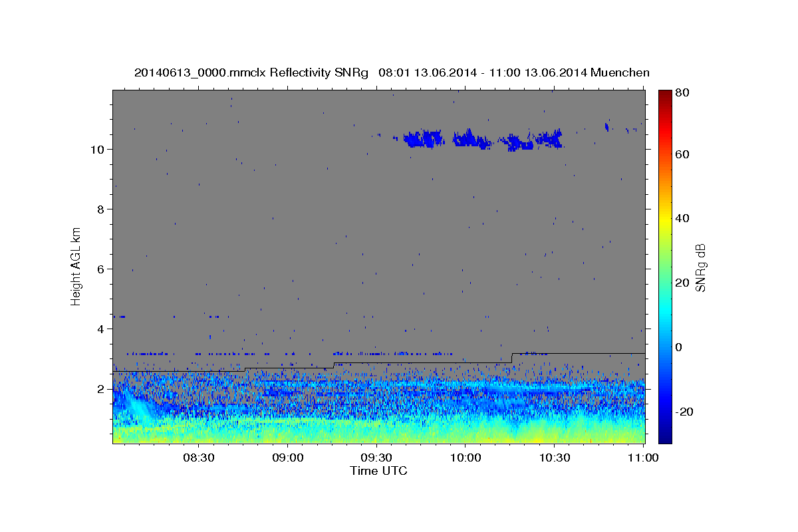Click the 11:00 time tick label
Image resolution: width=798 pixels, height=532 pixels.
[x=643, y=458]
